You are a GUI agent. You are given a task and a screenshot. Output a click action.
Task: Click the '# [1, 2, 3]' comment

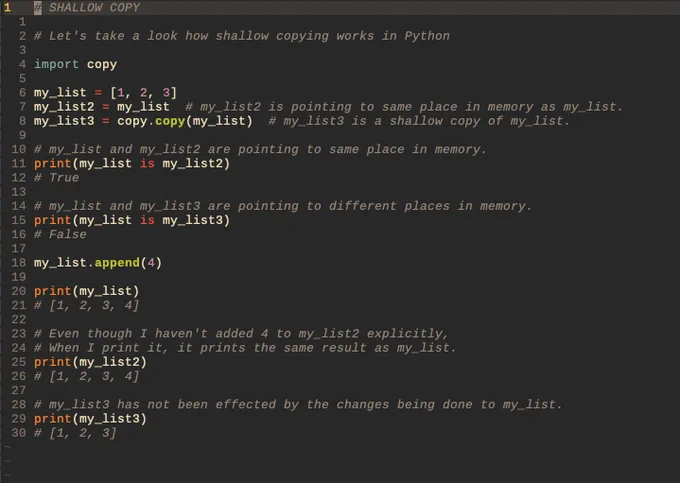(75, 433)
